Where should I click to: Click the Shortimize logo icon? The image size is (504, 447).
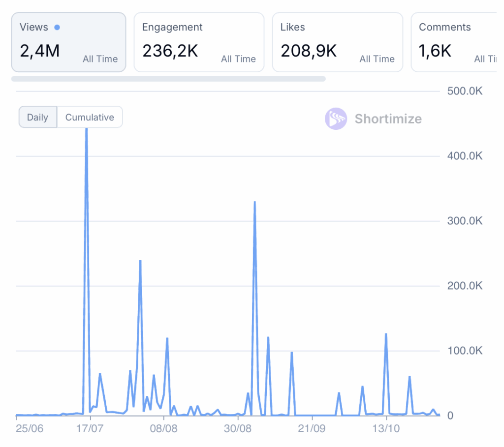click(336, 119)
